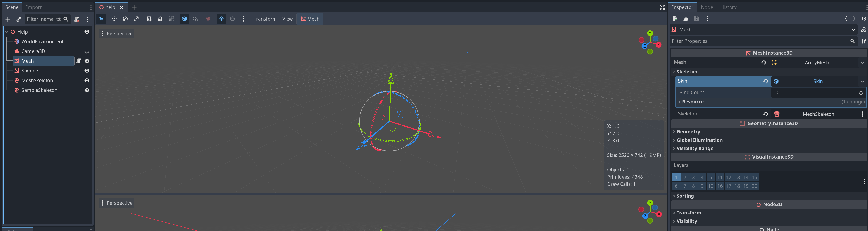The height and width of the screenshot is (231, 868).
Task: Open the Import tab
Action: pyautogui.click(x=34, y=7)
